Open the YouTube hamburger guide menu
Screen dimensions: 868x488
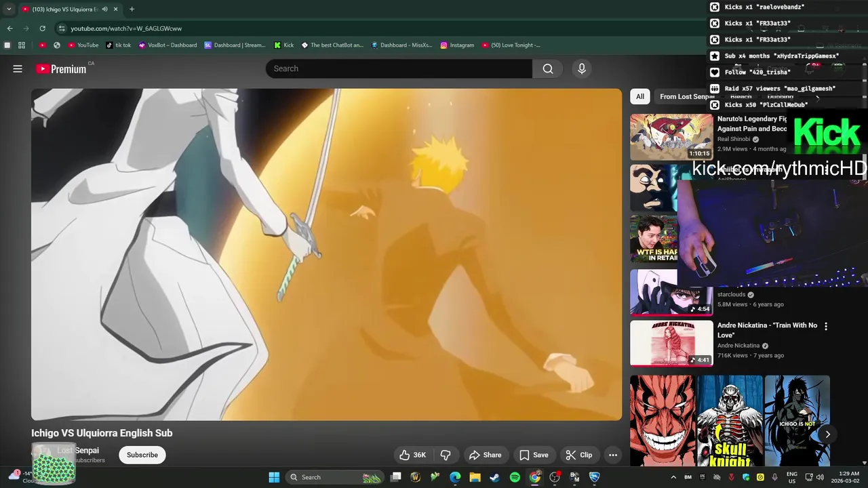[18, 68]
